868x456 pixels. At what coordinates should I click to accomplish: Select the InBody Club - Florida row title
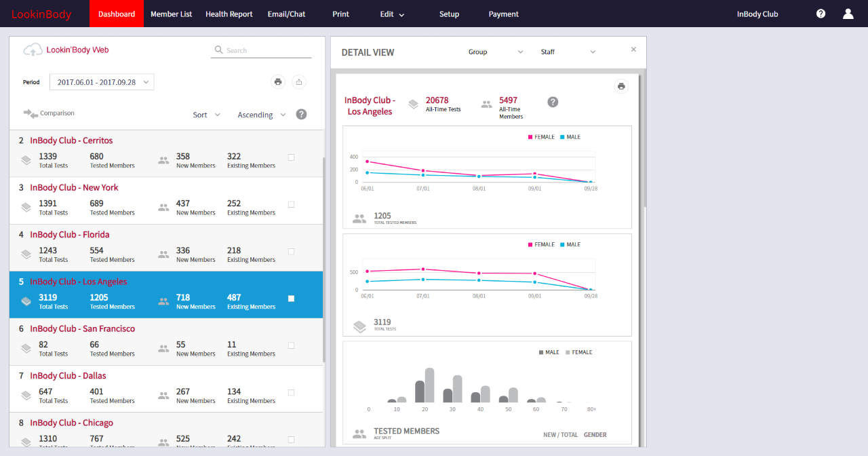[69, 234]
